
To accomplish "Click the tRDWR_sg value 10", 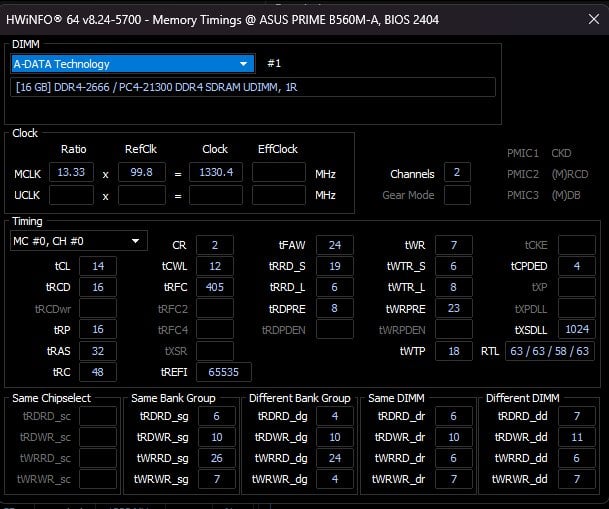I will pyautogui.click(x=217, y=437).
